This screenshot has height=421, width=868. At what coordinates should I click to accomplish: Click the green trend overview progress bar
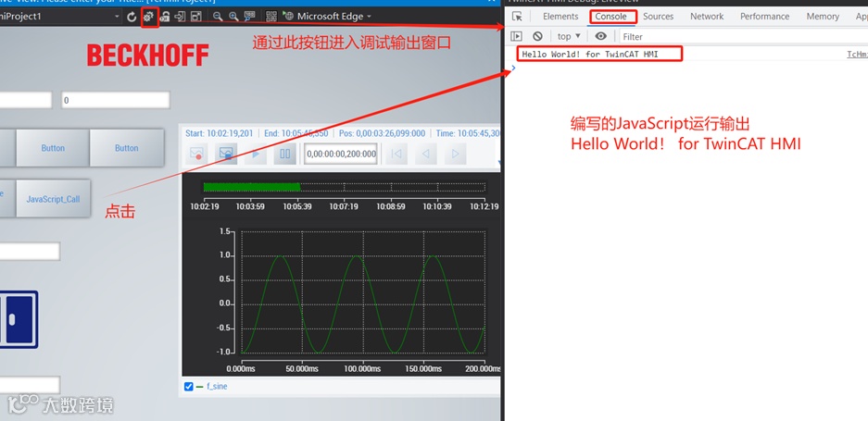[x=251, y=187]
